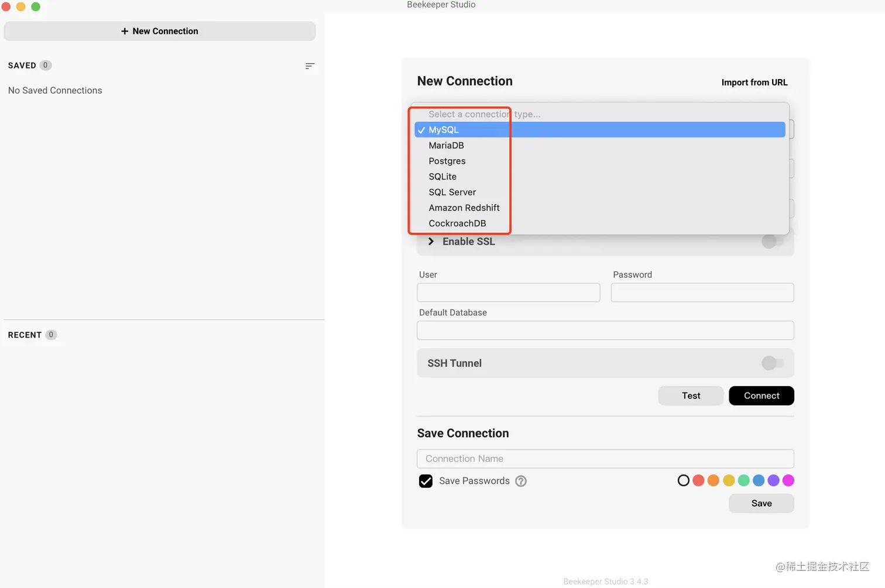Select the blue color swatch
885x588 pixels.
point(759,480)
